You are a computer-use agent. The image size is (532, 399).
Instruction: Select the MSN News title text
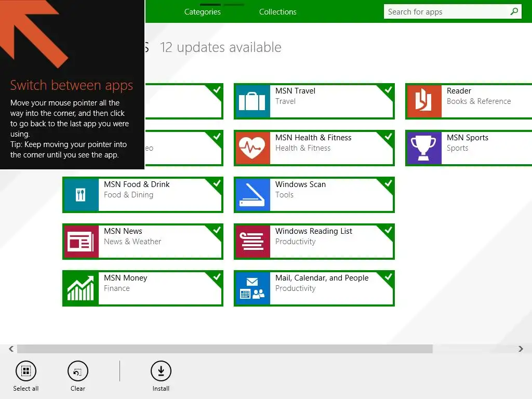[x=123, y=231]
